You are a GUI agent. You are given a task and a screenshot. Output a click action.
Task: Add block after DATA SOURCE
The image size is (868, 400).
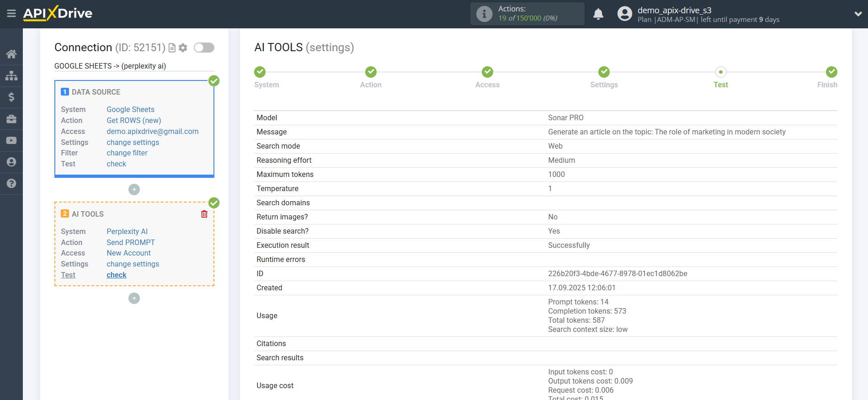pos(134,189)
